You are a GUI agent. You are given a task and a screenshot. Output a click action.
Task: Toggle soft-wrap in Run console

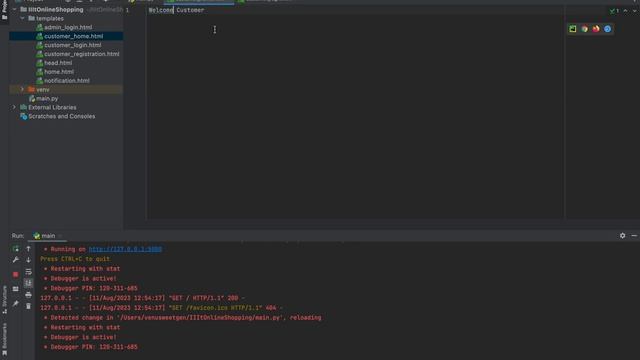pos(29,271)
